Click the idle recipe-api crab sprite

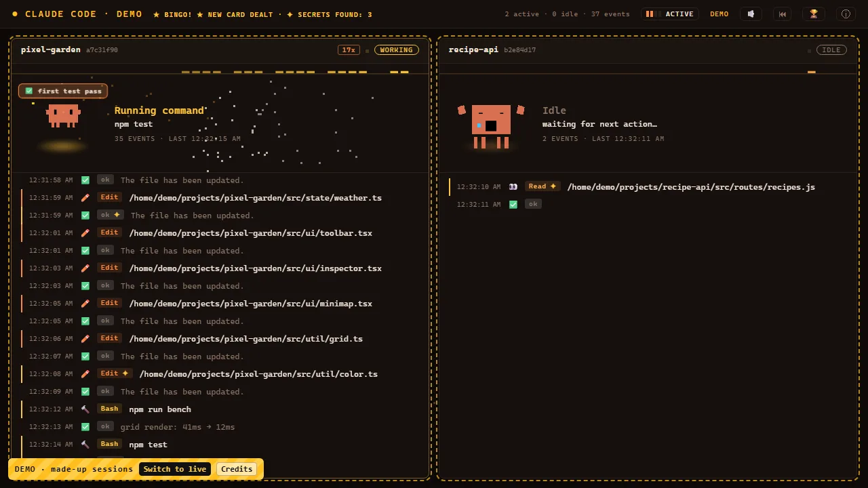(x=491, y=126)
